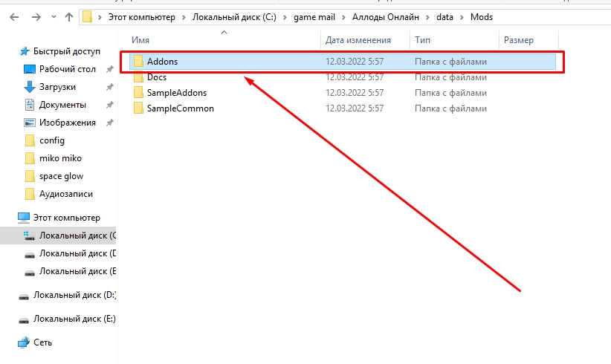Image resolution: width=611 pixels, height=364 pixels.
Task: Click the Forward navigation arrow
Action: [33, 16]
